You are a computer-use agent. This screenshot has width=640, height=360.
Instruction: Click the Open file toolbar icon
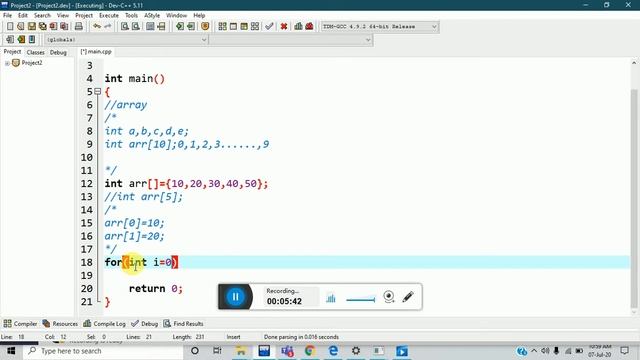(x=20, y=27)
